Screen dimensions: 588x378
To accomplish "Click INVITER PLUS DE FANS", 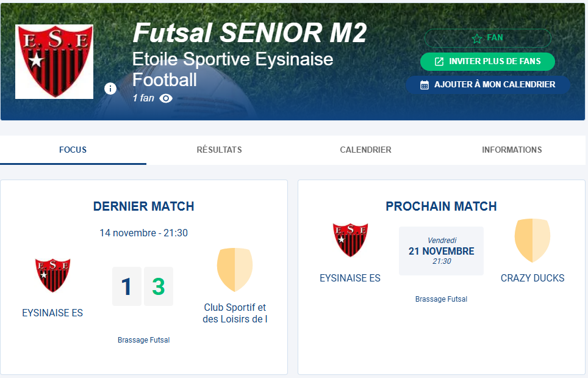I will [x=487, y=62].
